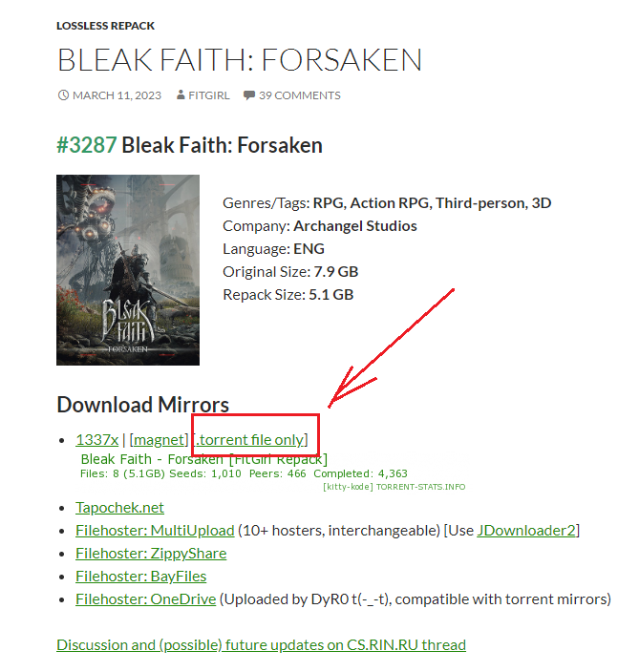Click the speech bubble comments icon
Screen dimensions: 618x672
coord(249,95)
